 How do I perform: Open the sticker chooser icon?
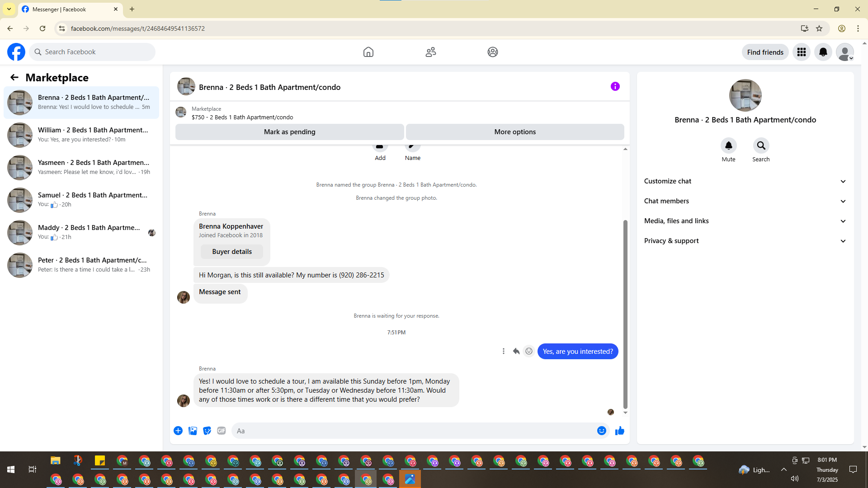(207, 431)
